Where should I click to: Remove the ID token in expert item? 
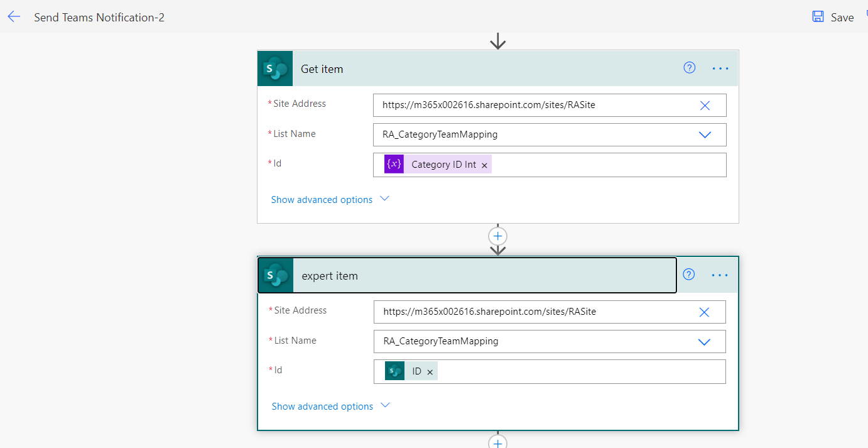(430, 372)
